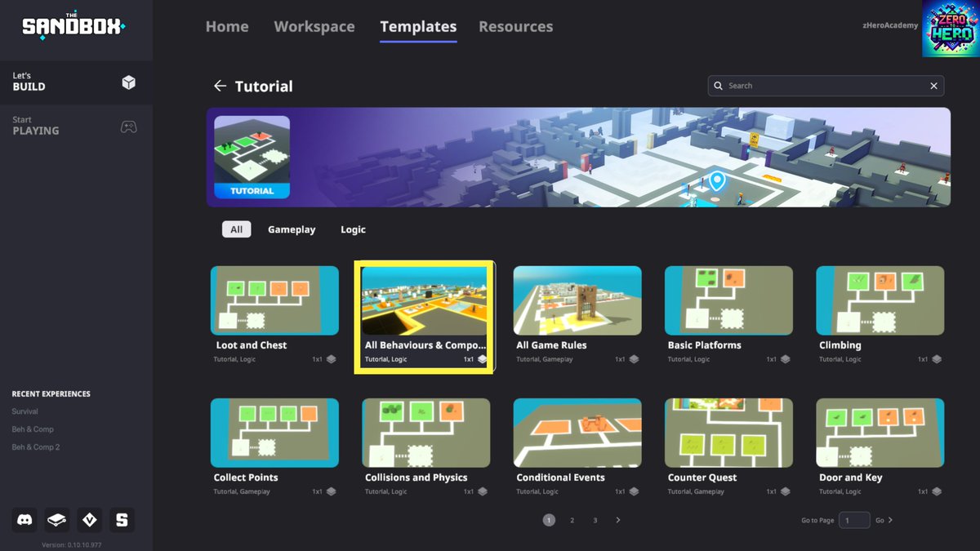The width and height of the screenshot is (980, 551).
Task: Switch to the Workspace tab
Action: (314, 26)
